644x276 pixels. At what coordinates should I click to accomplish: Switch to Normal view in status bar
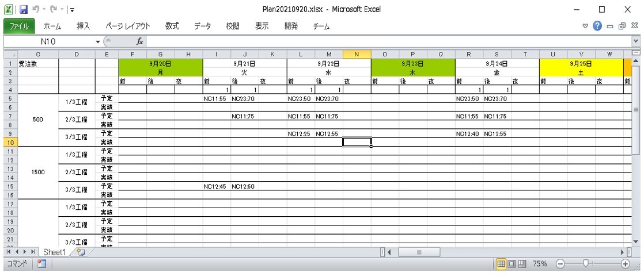(x=502, y=264)
